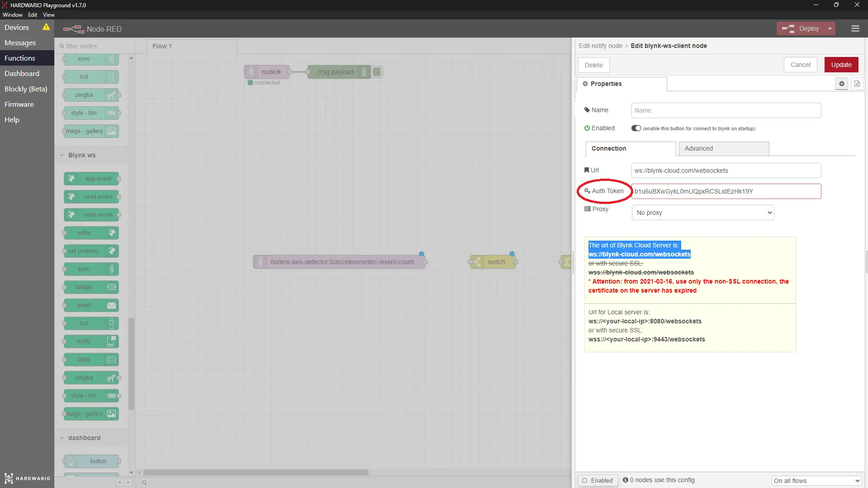The width and height of the screenshot is (868, 488).
Task: Choose the Blynk lcd node
Action: click(91, 323)
